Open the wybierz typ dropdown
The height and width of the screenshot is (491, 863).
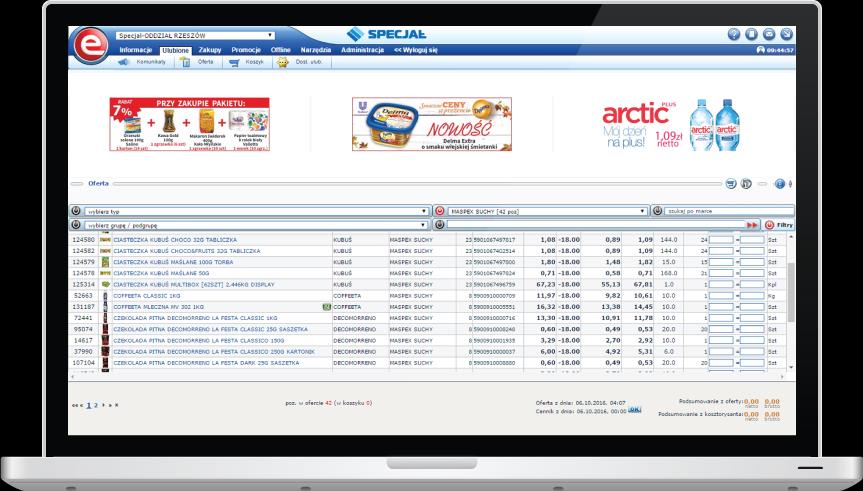256,211
